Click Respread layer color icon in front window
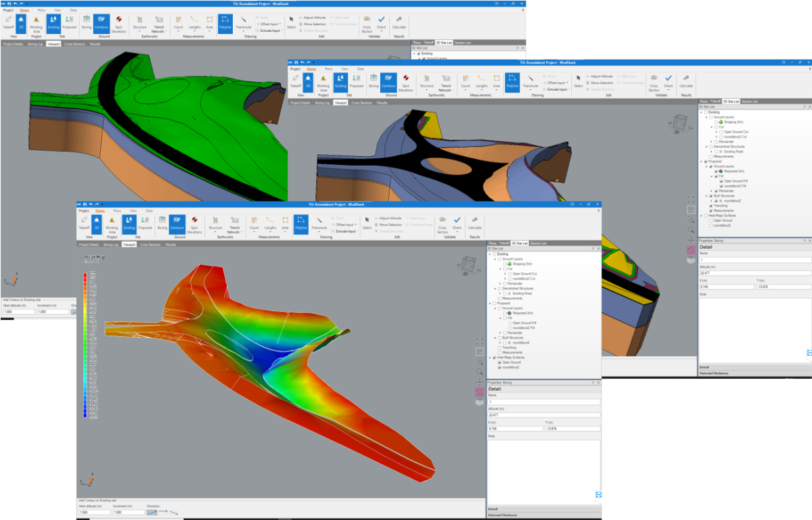 pos(510,313)
